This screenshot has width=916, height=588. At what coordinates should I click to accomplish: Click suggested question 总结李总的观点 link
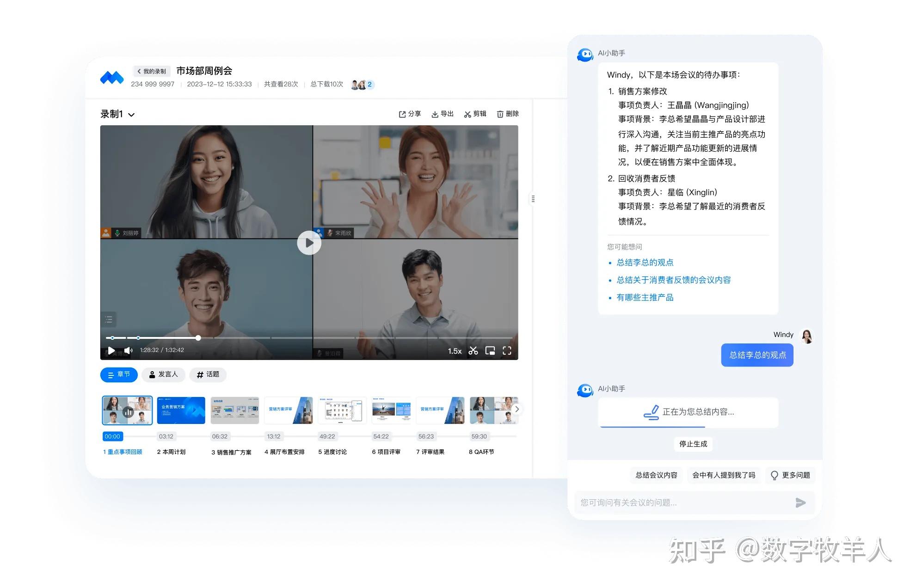coord(645,263)
